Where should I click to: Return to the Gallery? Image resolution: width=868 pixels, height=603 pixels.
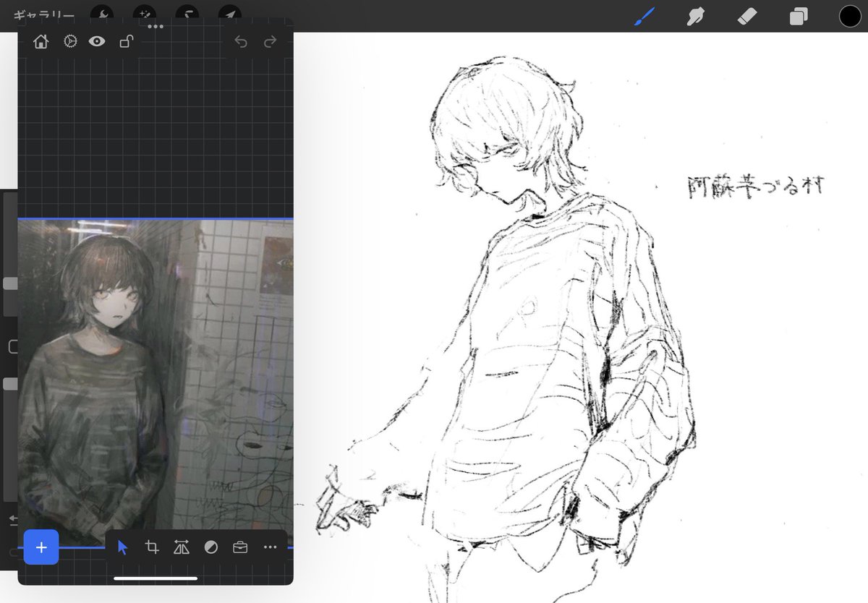click(43, 14)
